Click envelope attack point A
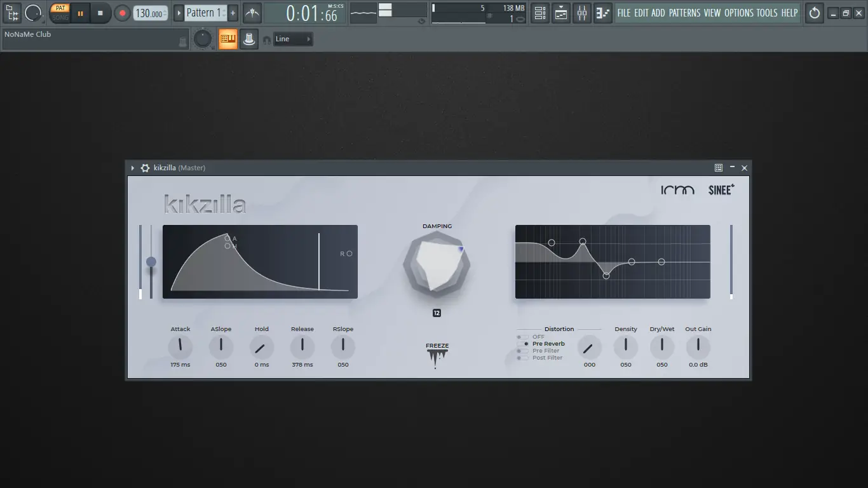 tap(227, 239)
